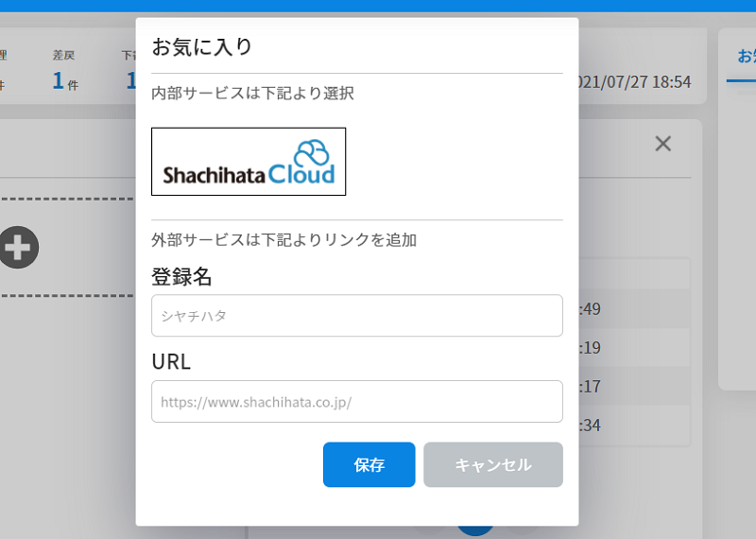Select the Shachihata Cloud internal service
Screen dimensions: 756x539
click(x=249, y=162)
